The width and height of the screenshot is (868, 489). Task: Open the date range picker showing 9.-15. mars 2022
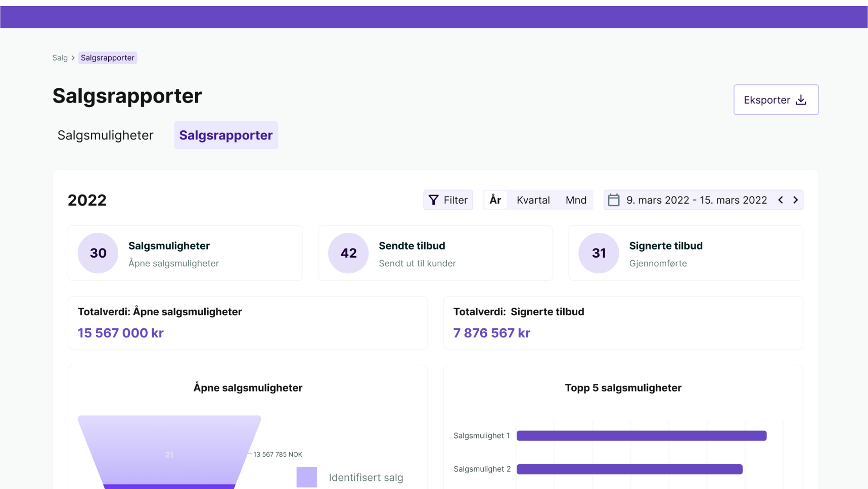coord(697,200)
